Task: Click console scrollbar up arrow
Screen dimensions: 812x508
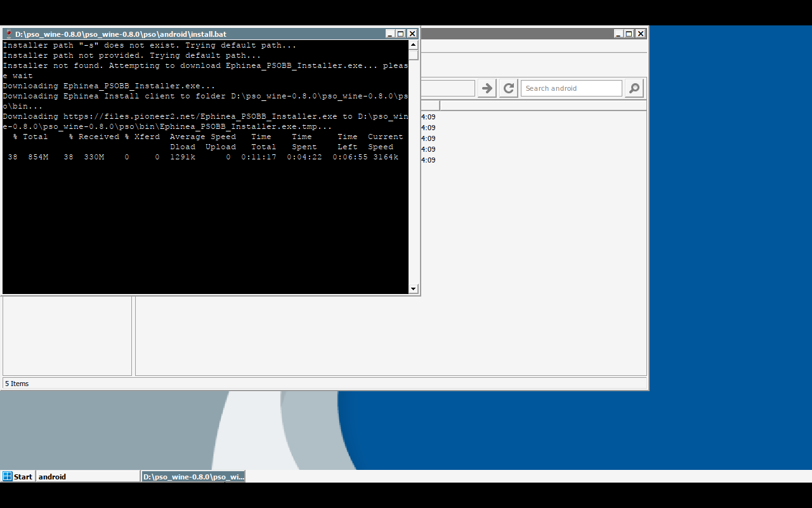Action: (x=414, y=45)
